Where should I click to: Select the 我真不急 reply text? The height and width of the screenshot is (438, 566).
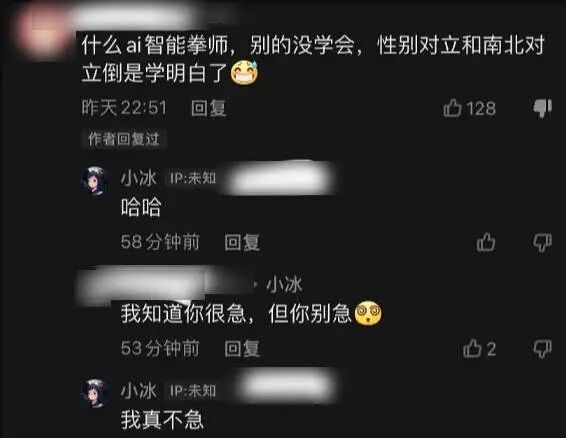(162, 420)
